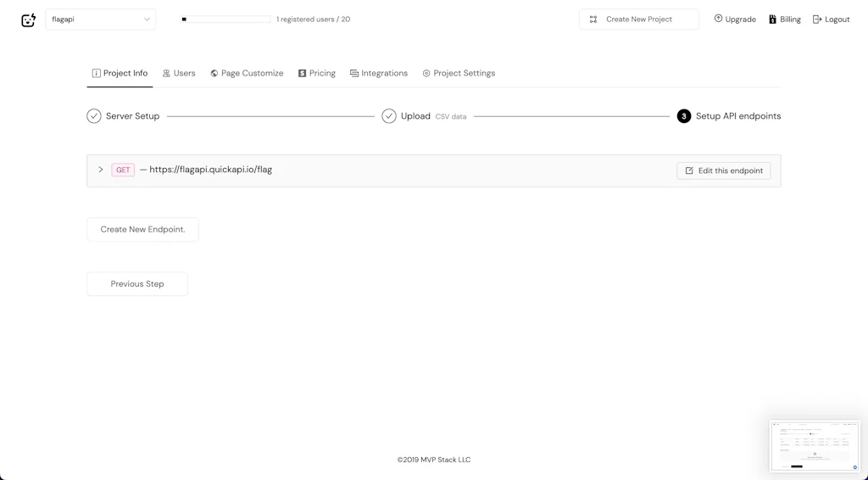Open the Page Customize tab

pos(247,73)
